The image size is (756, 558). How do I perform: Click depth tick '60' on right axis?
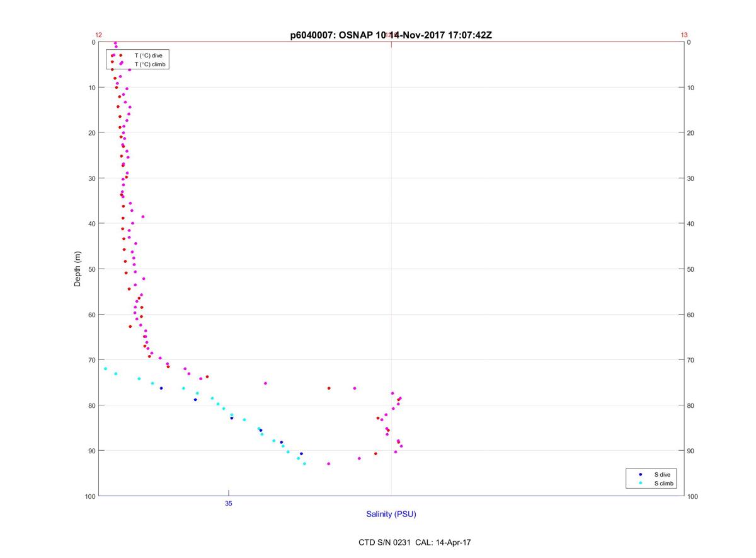click(x=691, y=315)
